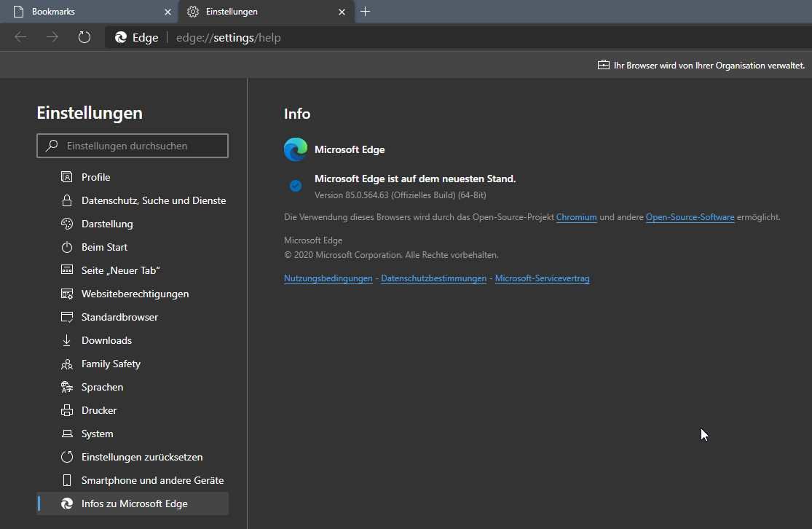The height and width of the screenshot is (529, 812).
Task: Open Nutzungsbedingungen link
Action: point(328,278)
